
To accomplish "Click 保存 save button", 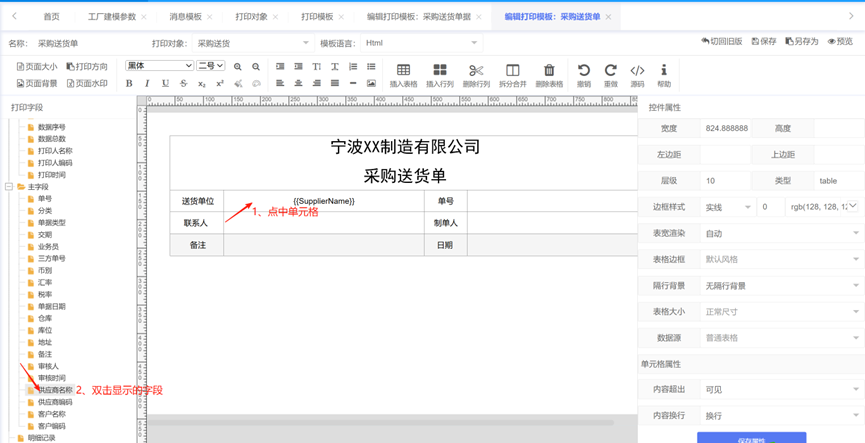I will pos(764,41).
